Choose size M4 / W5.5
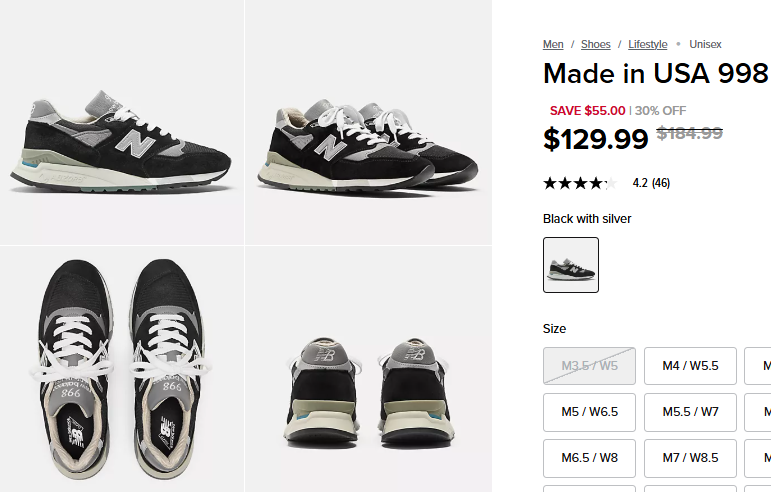771x492 pixels. [x=690, y=366]
